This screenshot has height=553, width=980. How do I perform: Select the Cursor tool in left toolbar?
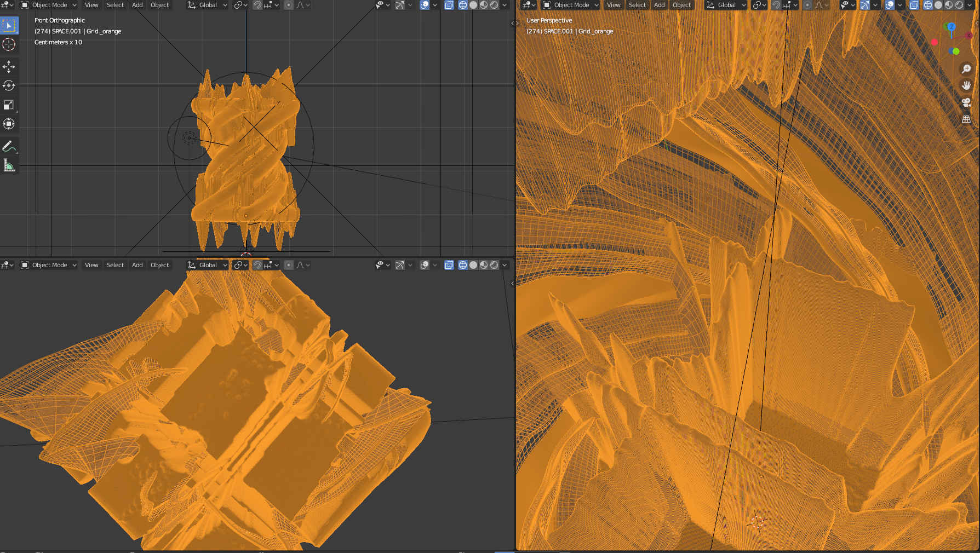point(9,44)
